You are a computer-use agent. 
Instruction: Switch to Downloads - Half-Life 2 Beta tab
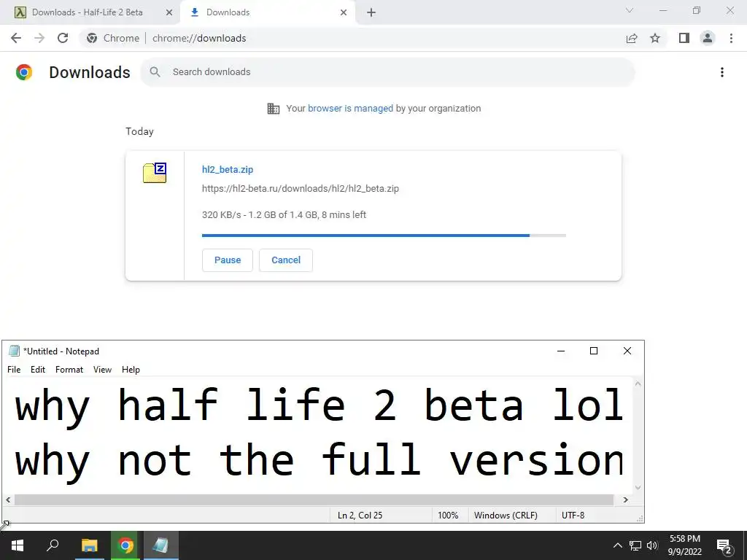88,12
